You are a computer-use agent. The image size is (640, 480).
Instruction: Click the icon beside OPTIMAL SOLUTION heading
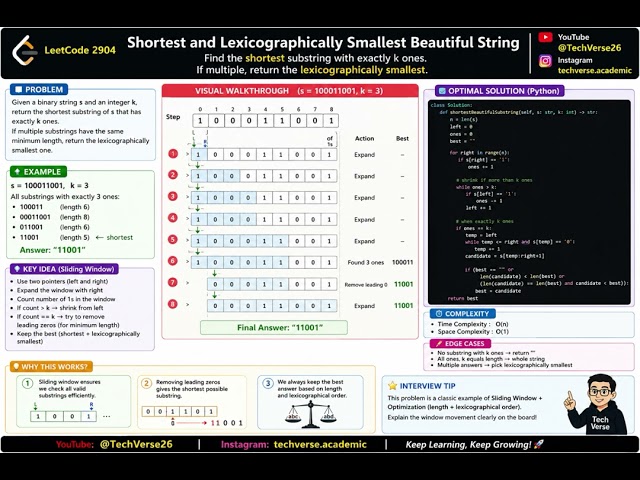click(x=442, y=91)
